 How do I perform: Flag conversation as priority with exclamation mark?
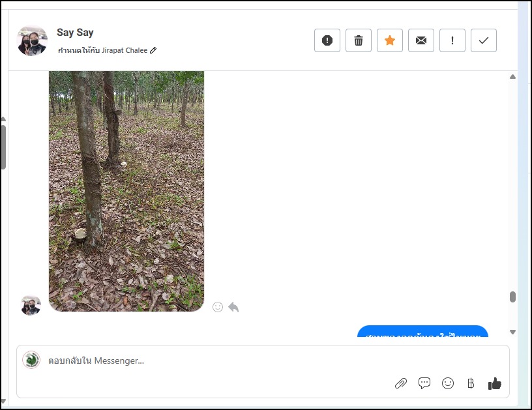[x=452, y=40]
